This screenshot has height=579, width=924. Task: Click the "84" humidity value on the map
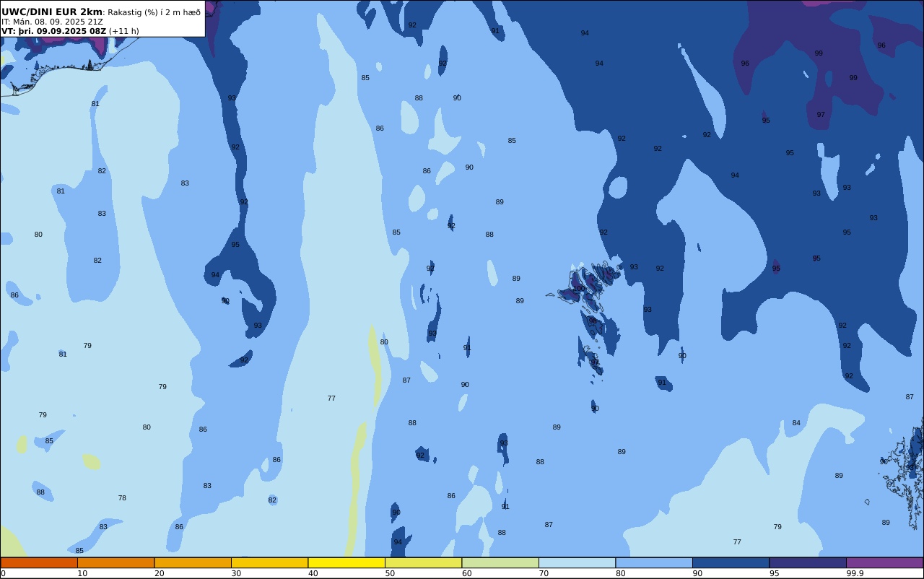point(796,423)
